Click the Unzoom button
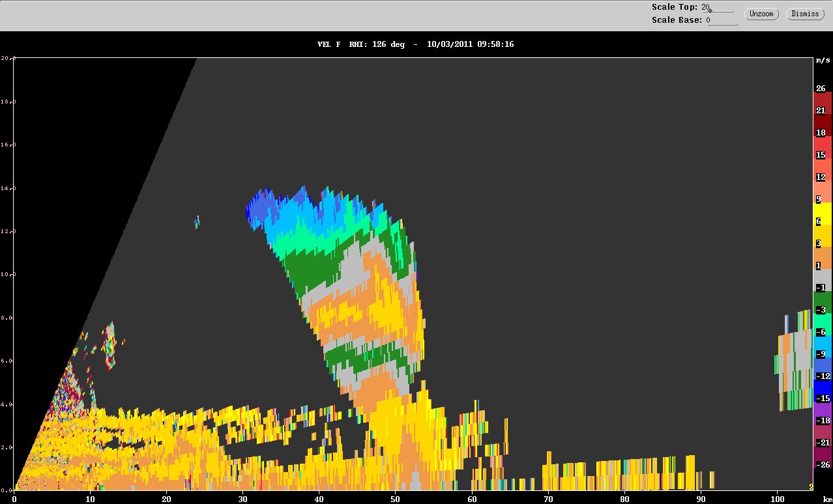This screenshot has height=504, width=833. pos(761,14)
